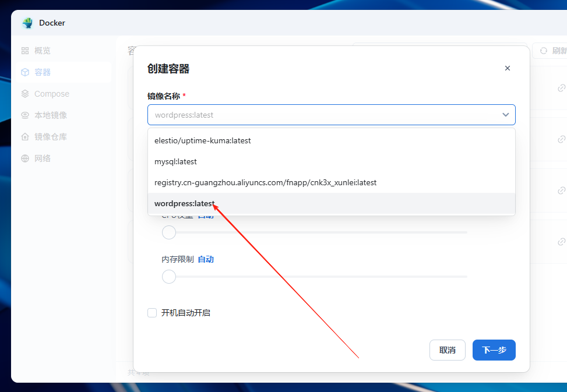Click the 网络 globe icon
Viewport: 567px width, 392px height.
[25, 158]
